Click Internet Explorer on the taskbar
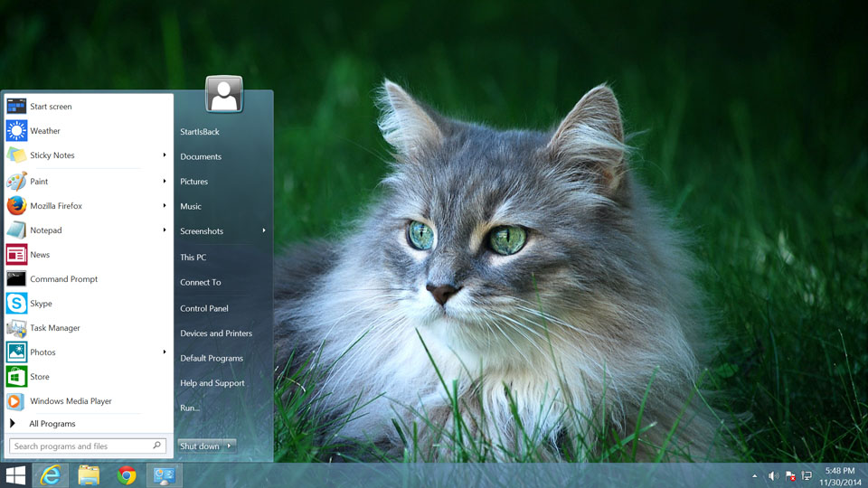The width and height of the screenshot is (868, 488). coord(51,475)
